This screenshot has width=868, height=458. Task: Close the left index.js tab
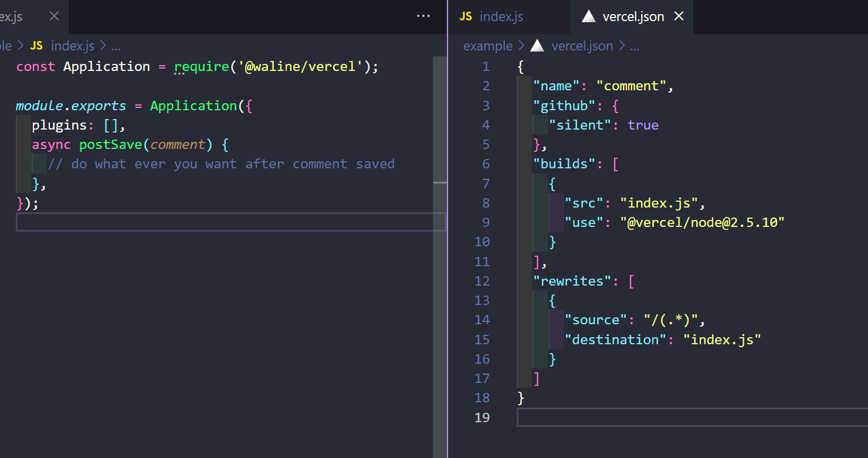54,16
